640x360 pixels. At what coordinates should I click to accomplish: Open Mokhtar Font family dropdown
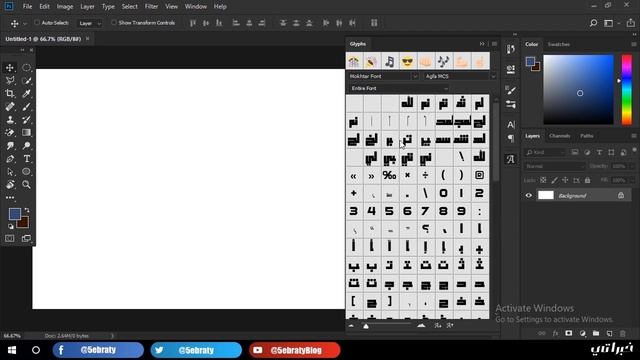pos(383,76)
